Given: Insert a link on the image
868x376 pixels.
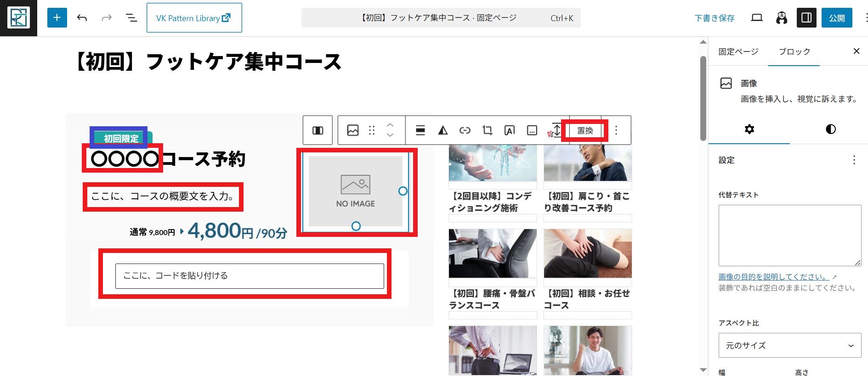Looking at the screenshot, I should [465, 130].
